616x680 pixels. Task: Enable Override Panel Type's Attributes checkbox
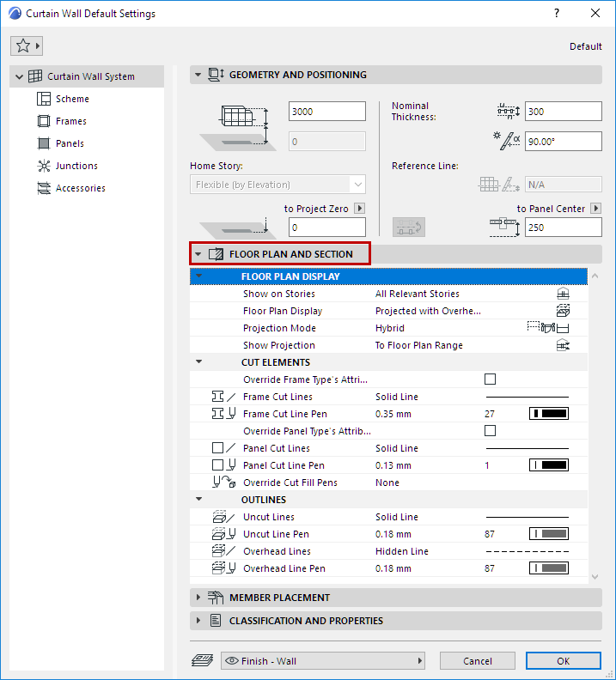491,431
